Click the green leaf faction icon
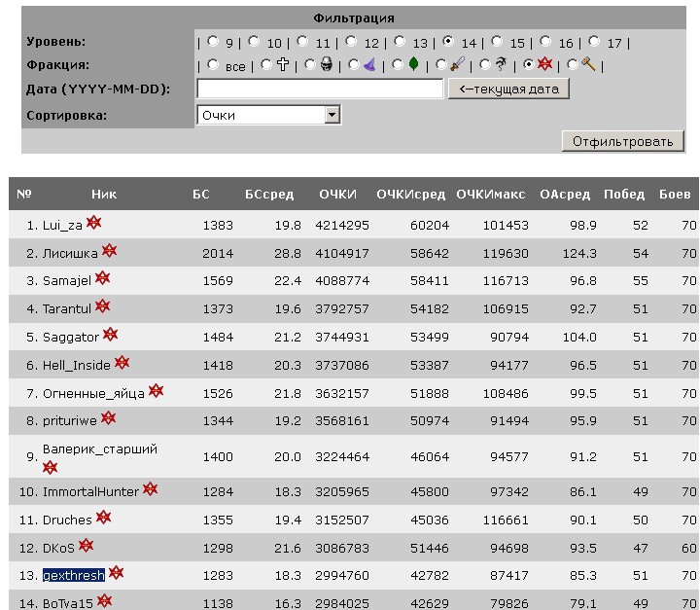This screenshot has width=700, height=610. (x=414, y=64)
